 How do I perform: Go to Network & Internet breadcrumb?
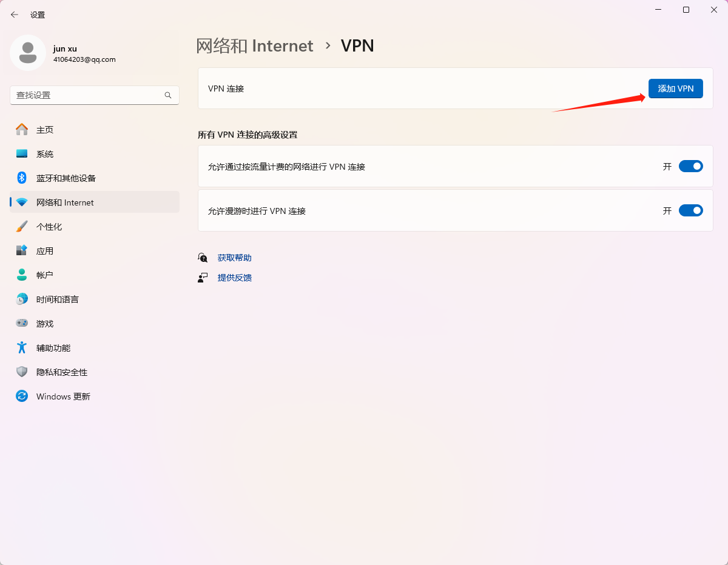click(x=255, y=46)
